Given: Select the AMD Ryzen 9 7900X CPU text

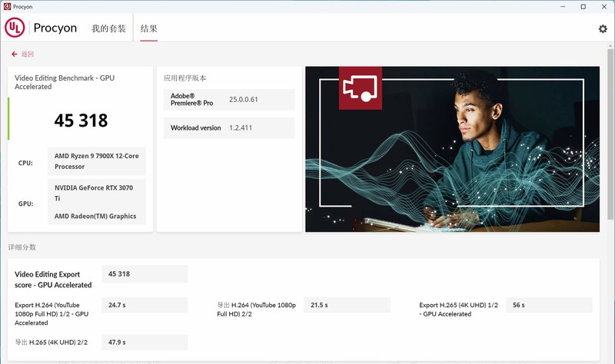Looking at the screenshot, I should click(97, 161).
